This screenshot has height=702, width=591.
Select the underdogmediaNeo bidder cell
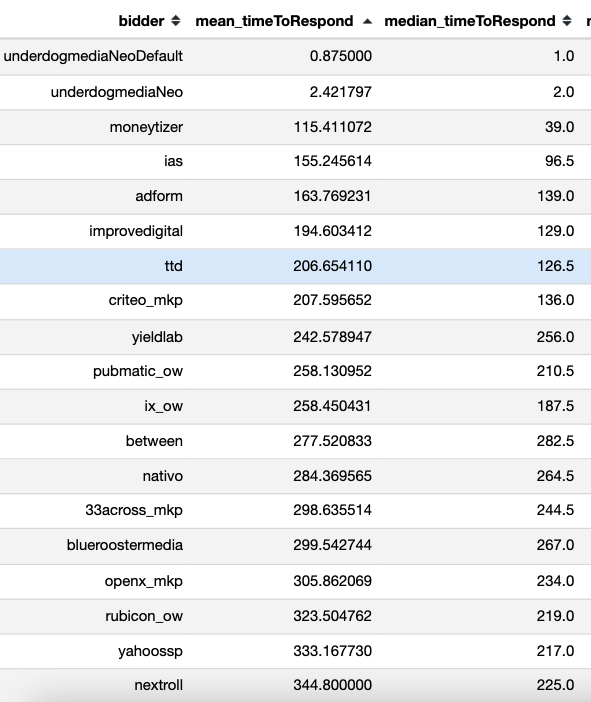(117, 92)
